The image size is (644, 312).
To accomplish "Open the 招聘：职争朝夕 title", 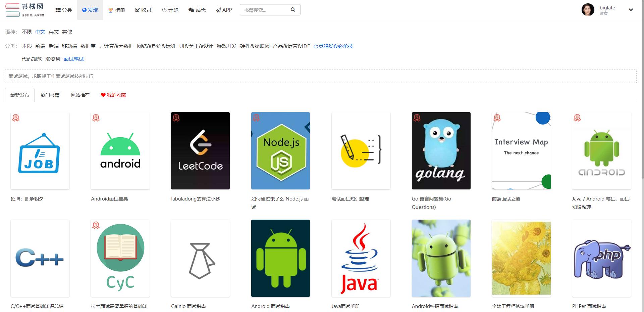I will pyautogui.click(x=27, y=199).
